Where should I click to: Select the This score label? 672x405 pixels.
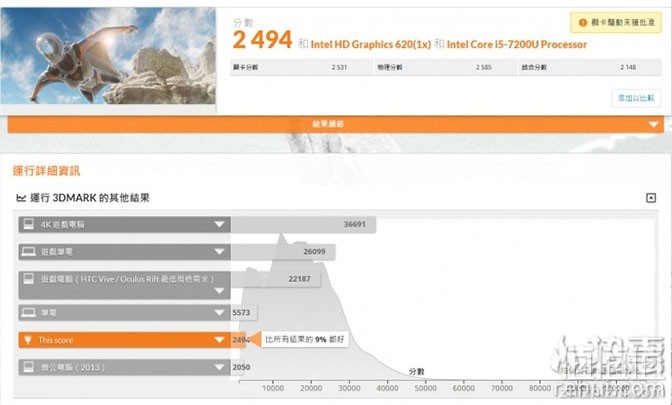pos(56,340)
